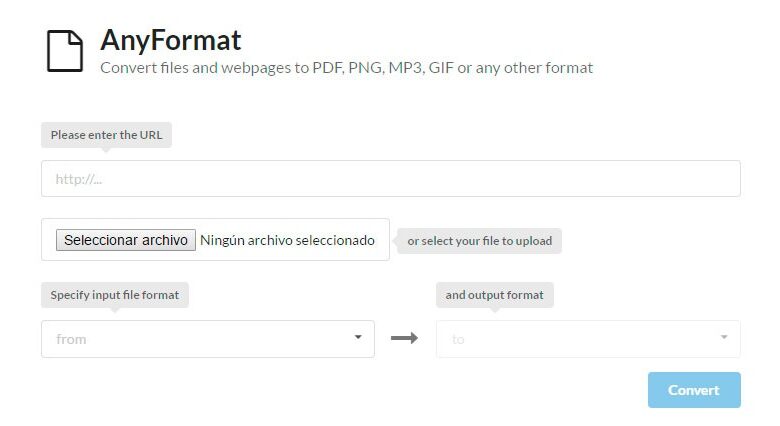The image size is (780, 426).
Task: Click the "Convert files and webpages" tagline
Action: click(346, 68)
